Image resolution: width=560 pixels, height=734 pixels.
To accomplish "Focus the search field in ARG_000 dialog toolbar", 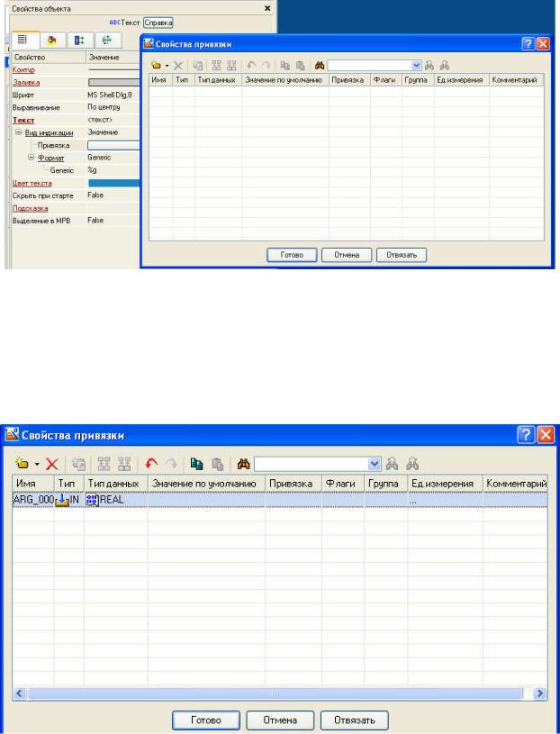I will (x=312, y=464).
